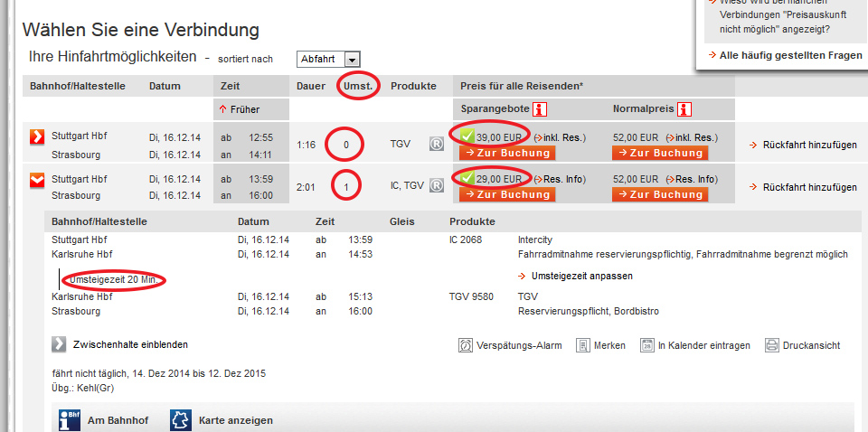Screen dimensions: 868x432
Task: Open inkl. Res. link beside 39,00 EUR
Action: pos(560,137)
